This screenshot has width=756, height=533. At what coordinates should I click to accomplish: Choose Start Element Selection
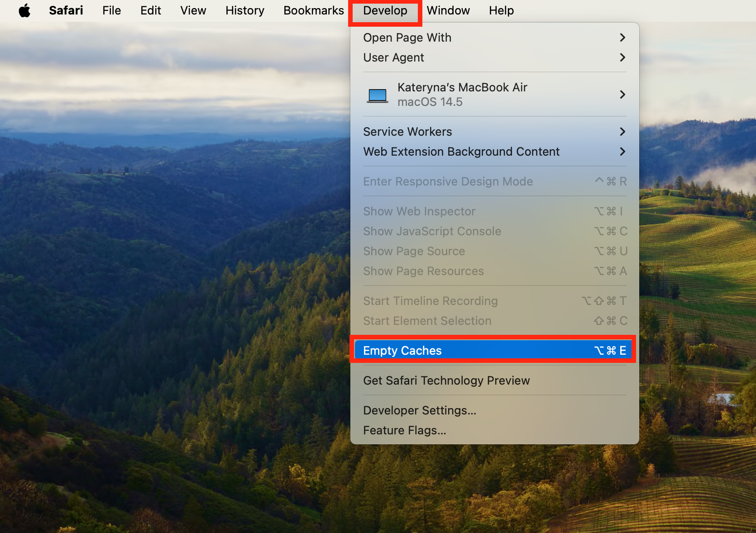click(x=495, y=321)
